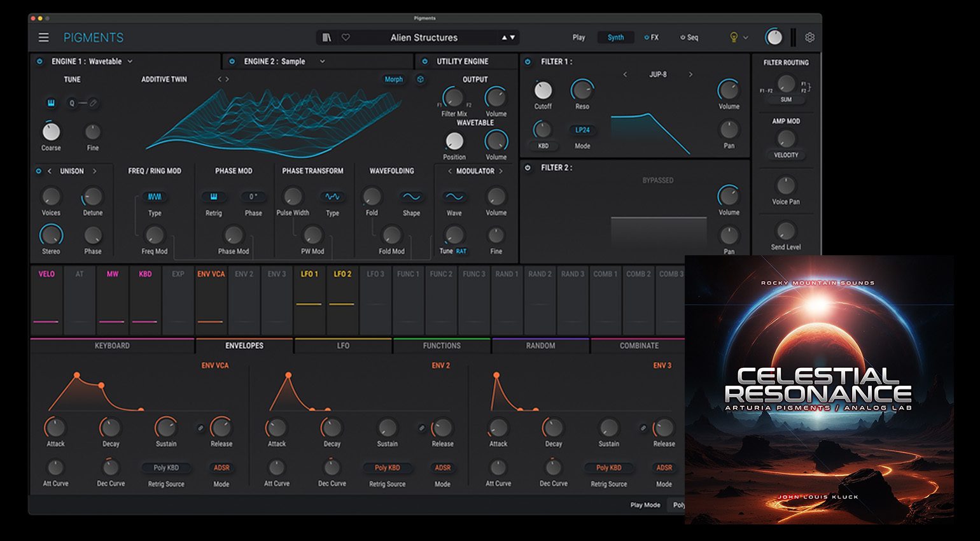Adjust the ENV VCA Attack knob
Screen dimensions: 980x541
[x=55, y=428]
